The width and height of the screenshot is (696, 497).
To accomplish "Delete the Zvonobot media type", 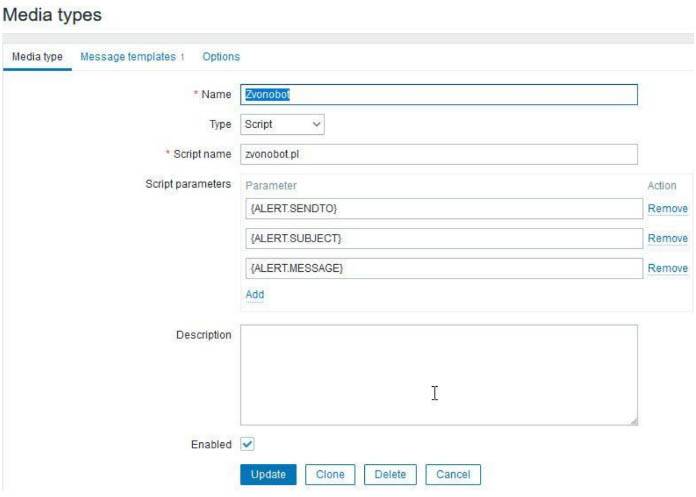I will [x=390, y=475].
